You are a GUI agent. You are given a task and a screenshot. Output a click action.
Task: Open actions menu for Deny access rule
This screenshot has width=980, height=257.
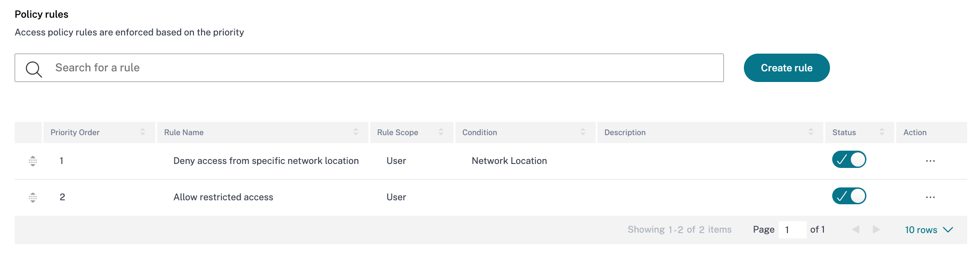click(x=930, y=161)
